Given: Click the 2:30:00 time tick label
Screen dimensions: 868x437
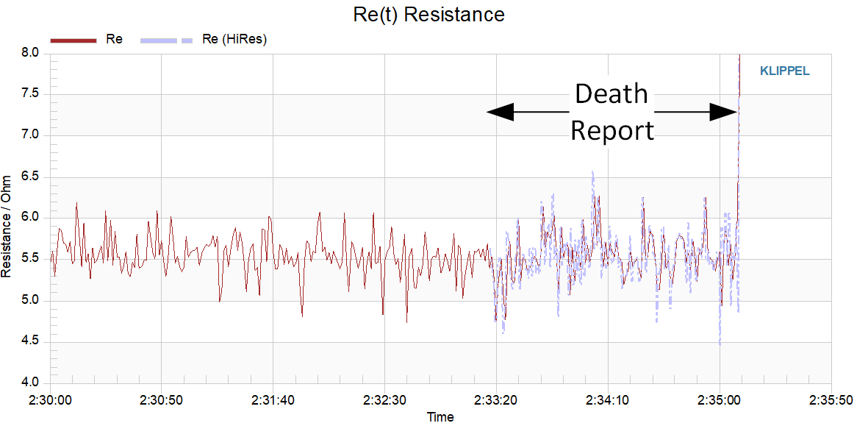Looking at the screenshot, I should 49,399.
